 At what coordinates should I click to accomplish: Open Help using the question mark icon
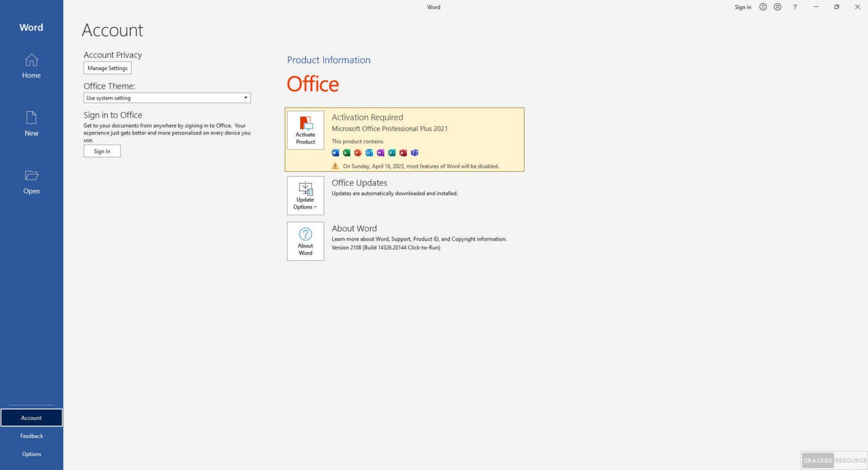(795, 7)
